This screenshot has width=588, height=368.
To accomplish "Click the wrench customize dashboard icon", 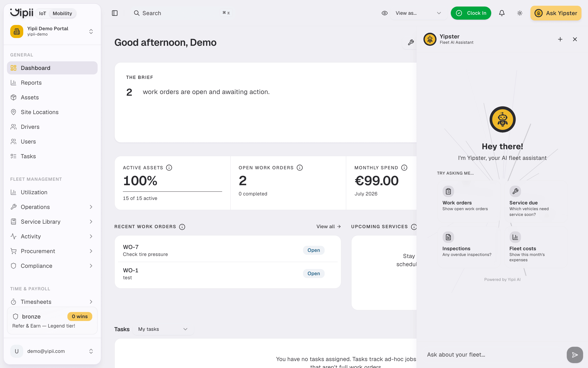I will [x=411, y=42].
